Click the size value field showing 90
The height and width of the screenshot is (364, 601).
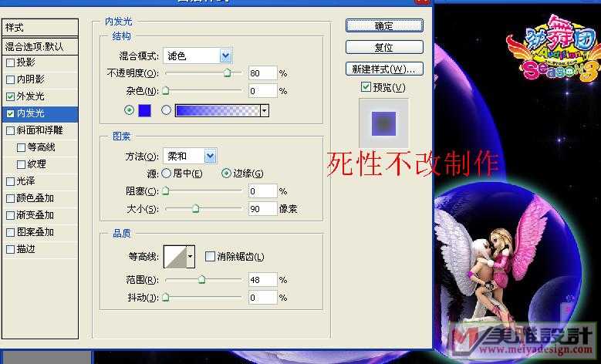(x=262, y=209)
